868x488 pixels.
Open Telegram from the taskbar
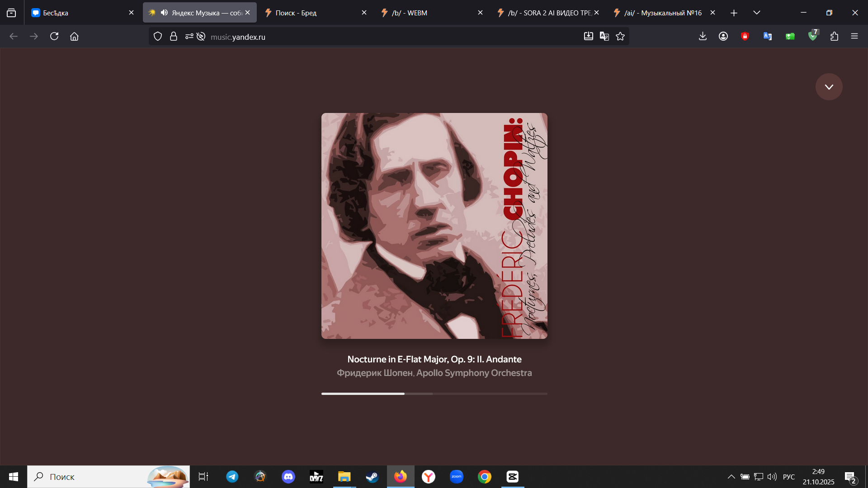(x=232, y=477)
